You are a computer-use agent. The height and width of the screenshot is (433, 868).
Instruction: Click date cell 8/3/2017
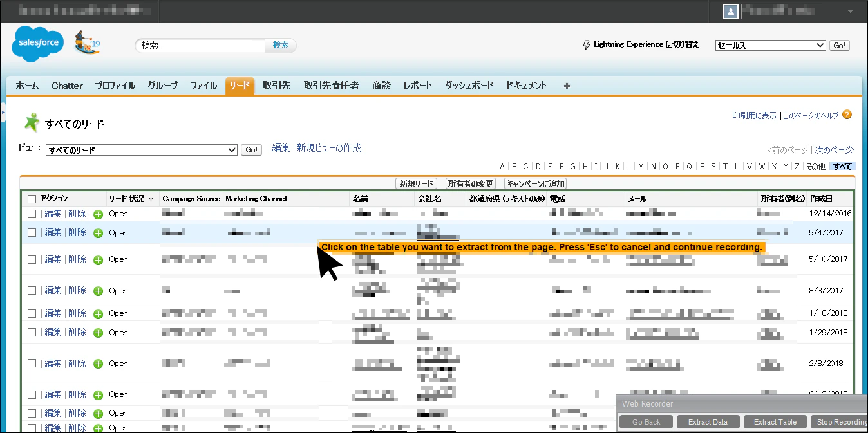(x=826, y=291)
